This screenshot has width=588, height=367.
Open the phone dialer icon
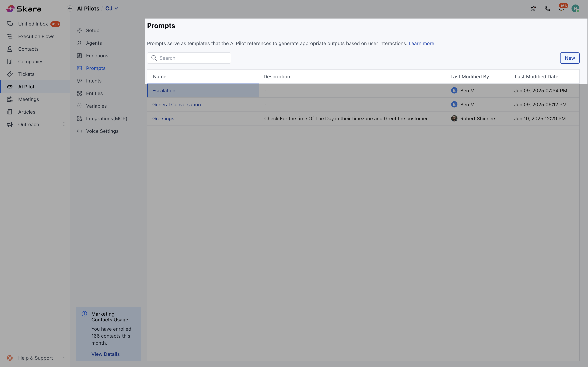pyautogui.click(x=547, y=8)
